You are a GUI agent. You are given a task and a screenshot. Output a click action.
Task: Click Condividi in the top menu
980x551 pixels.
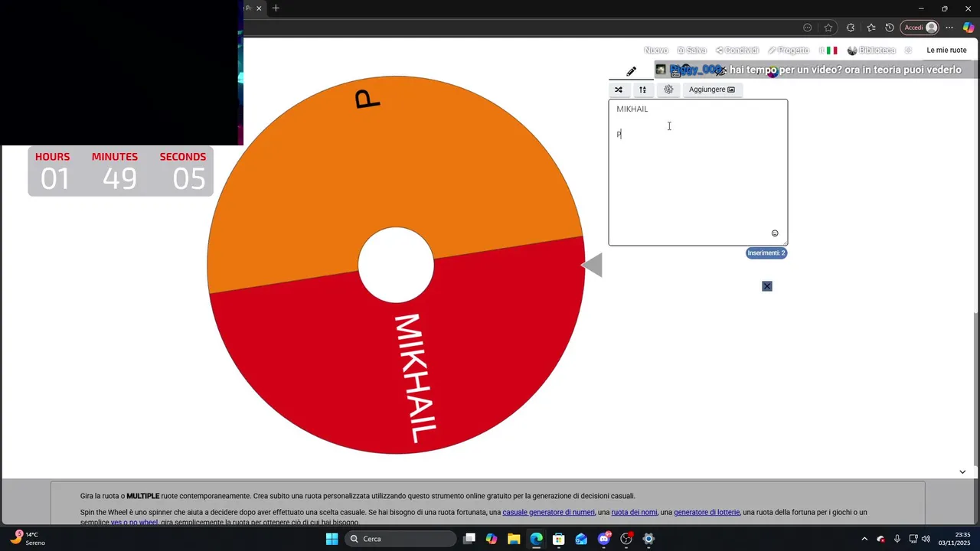[x=737, y=51]
